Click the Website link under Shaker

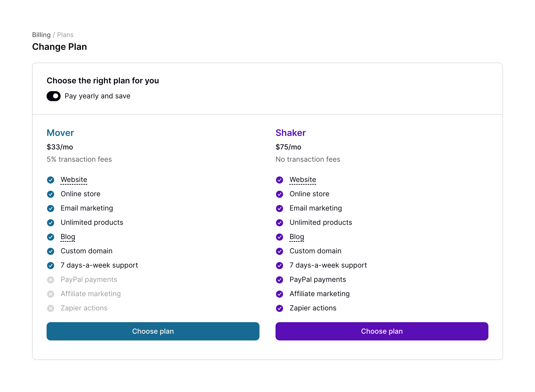303,179
